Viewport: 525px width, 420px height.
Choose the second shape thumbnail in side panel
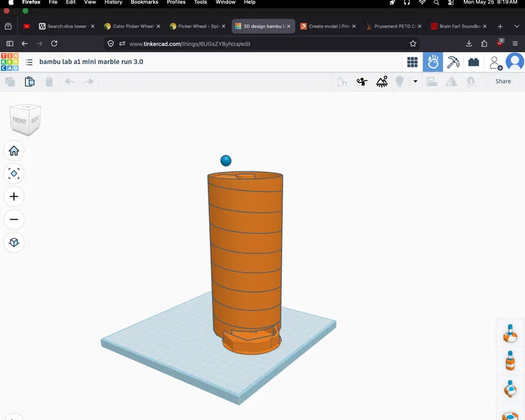click(x=510, y=361)
